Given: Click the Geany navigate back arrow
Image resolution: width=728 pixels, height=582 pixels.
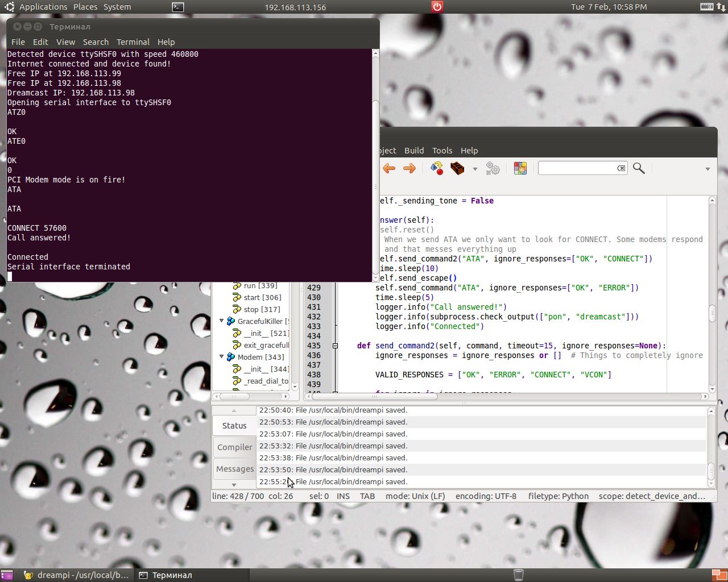Looking at the screenshot, I should [x=389, y=168].
